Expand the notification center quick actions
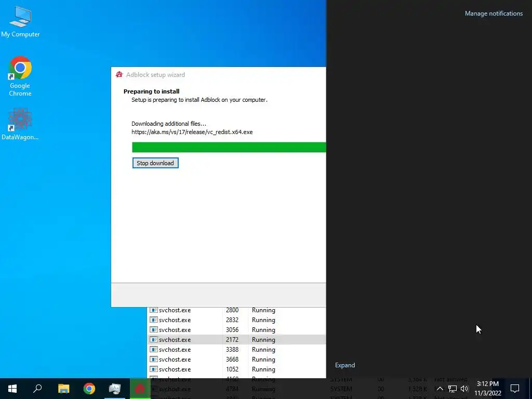Viewport: 532px width, 399px height. tap(345, 365)
